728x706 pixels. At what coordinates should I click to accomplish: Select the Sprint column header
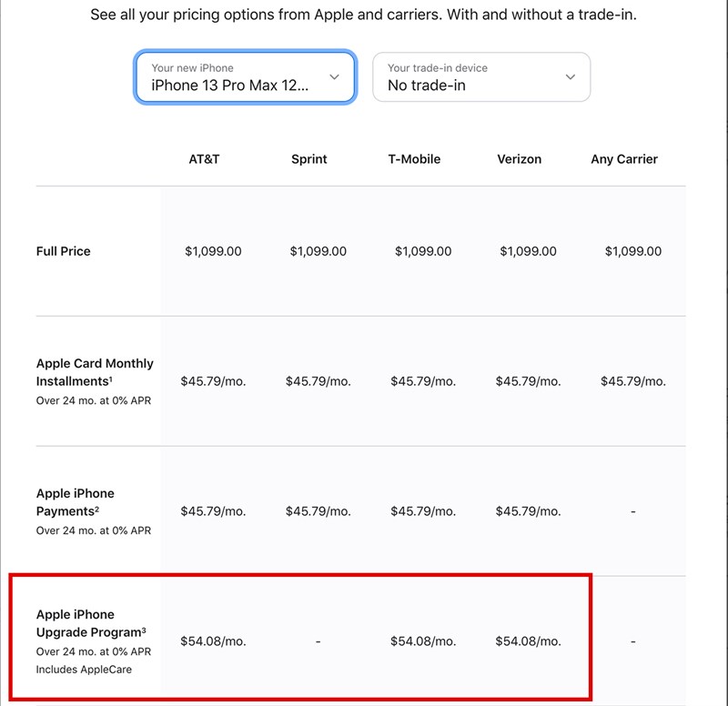309,159
